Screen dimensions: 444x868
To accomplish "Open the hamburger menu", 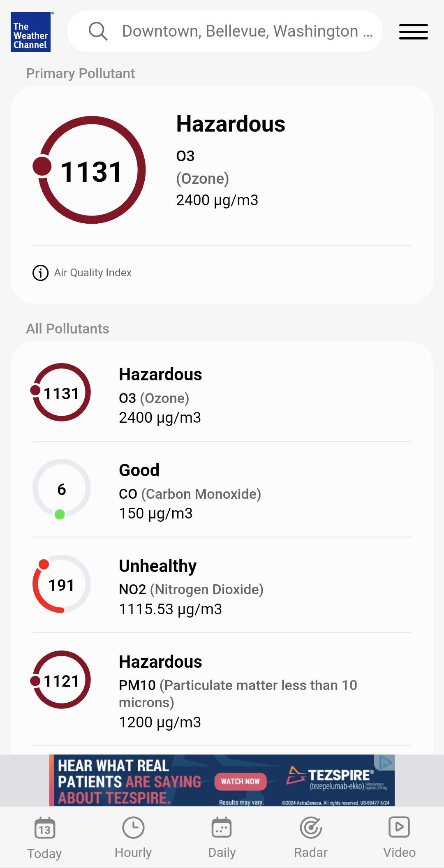I will click(x=413, y=32).
